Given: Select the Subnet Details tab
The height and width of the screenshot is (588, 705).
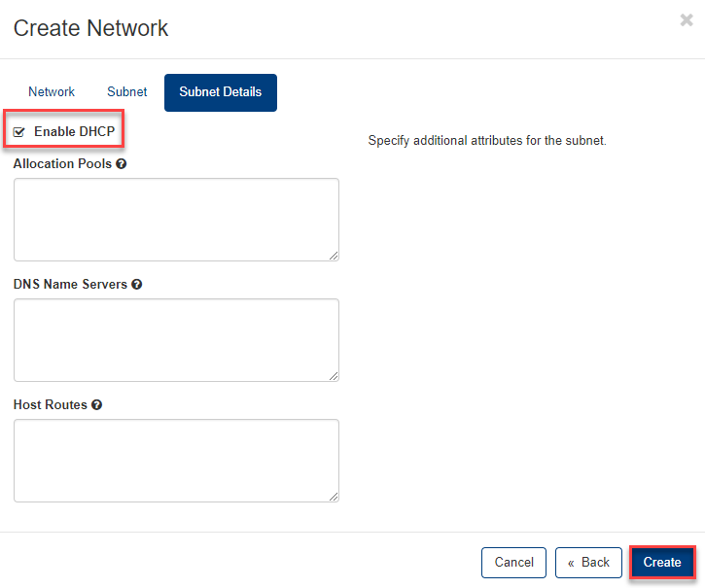Looking at the screenshot, I should click(x=220, y=92).
